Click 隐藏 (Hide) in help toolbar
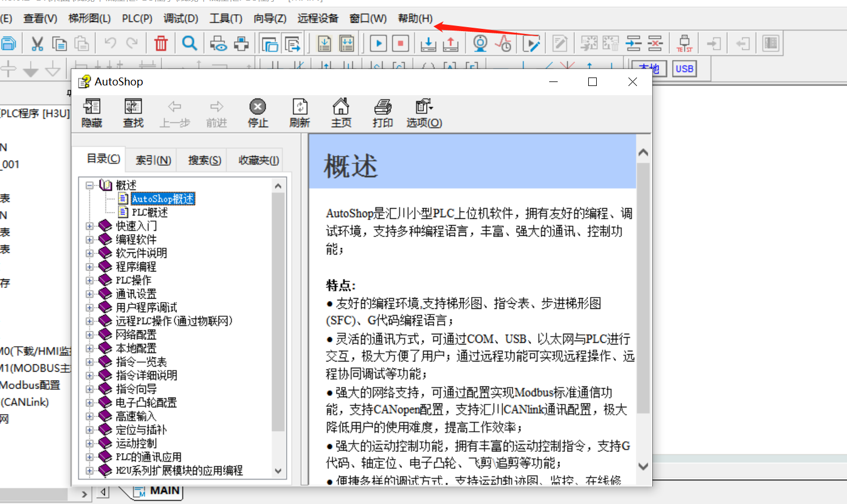Screen dimensions: 847x504 pos(92,113)
